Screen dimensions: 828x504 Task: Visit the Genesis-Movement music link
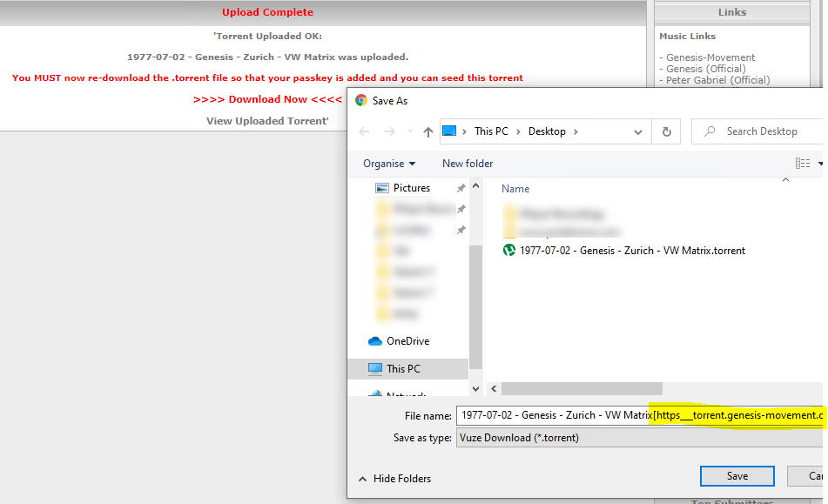click(710, 57)
